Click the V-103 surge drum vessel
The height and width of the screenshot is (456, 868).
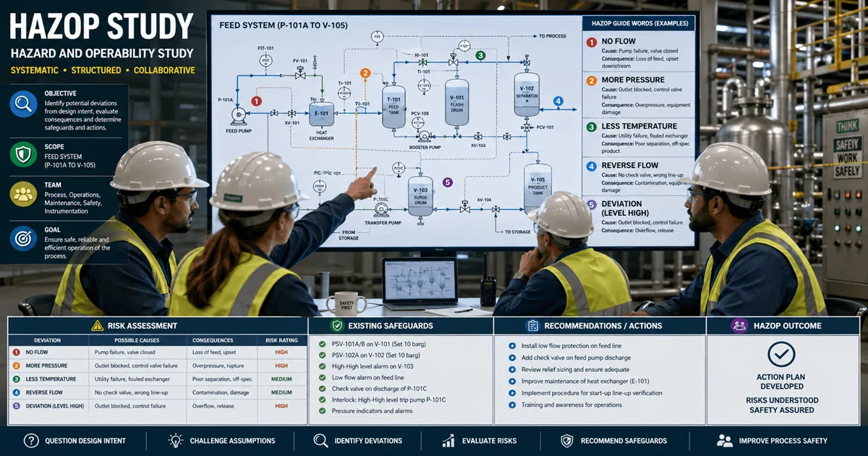tap(420, 195)
